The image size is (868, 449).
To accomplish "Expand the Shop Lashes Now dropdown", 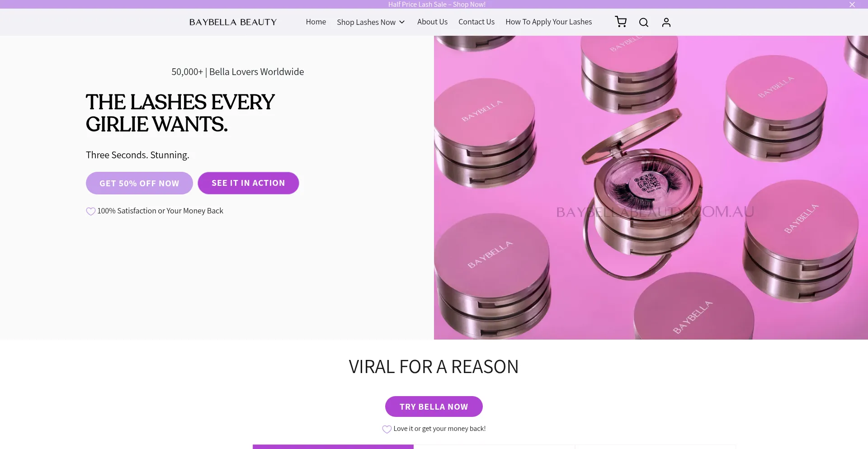I will coord(402,22).
